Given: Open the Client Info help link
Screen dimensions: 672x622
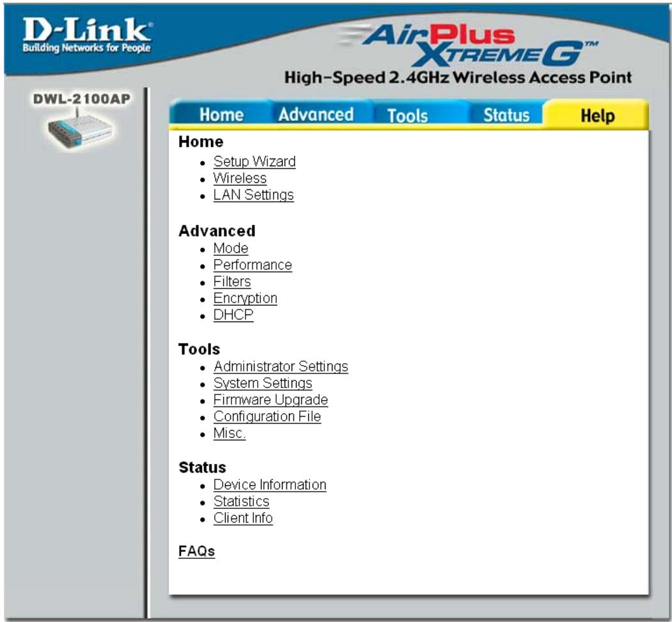Looking at the screenshot, I should [243, 518].
